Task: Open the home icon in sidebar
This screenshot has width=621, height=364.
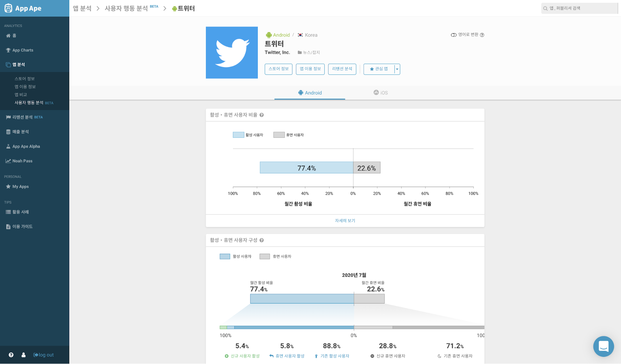Action: 8,36
